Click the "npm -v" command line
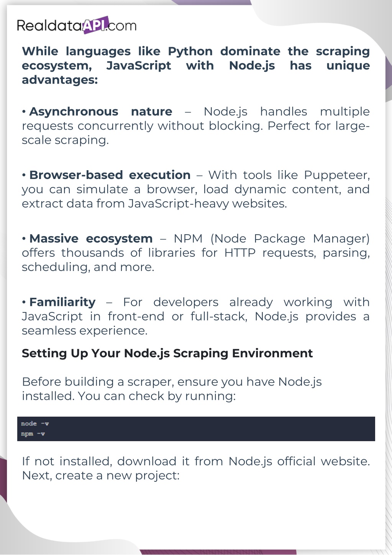The image size is (392, 555). pos(33,434)
